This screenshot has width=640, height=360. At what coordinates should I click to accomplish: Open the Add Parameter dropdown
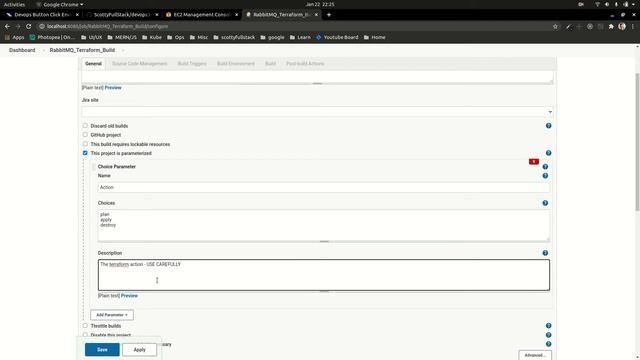pos(112,315)
